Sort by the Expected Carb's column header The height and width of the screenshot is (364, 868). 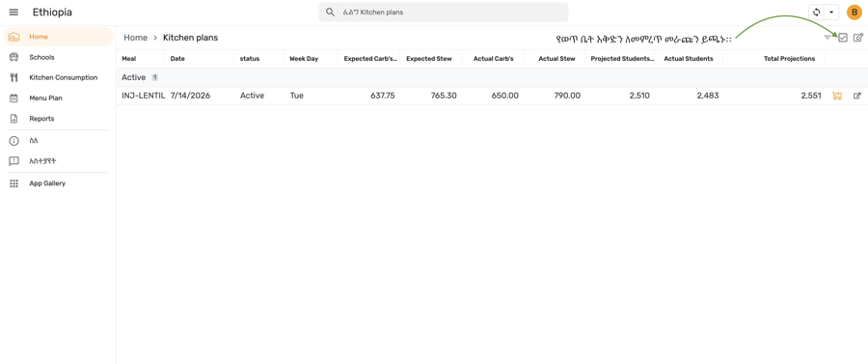click(x=371, y=59)
